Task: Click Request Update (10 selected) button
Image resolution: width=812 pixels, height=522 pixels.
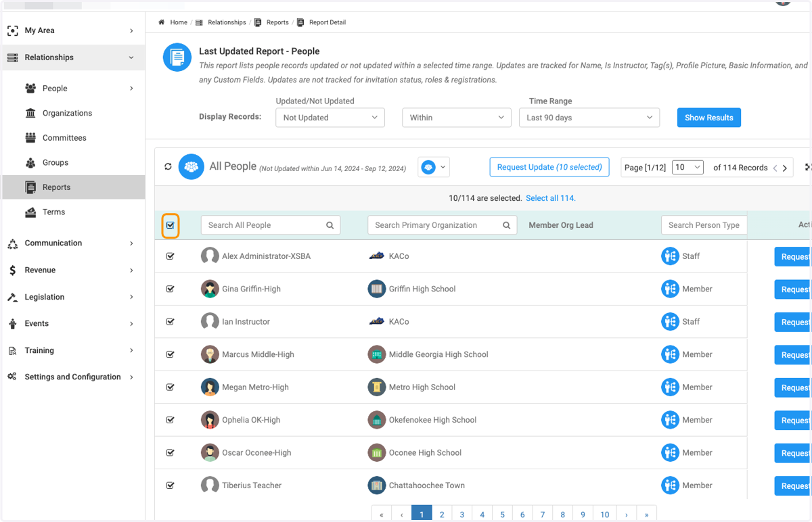Action: click(x=549, y=167)
